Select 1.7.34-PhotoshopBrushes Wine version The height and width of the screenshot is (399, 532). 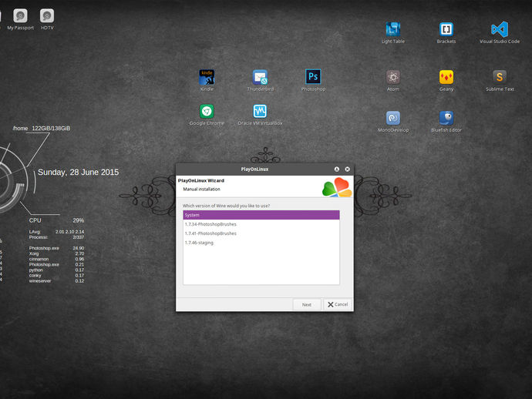pyautogui.click(x=261, y=224)
